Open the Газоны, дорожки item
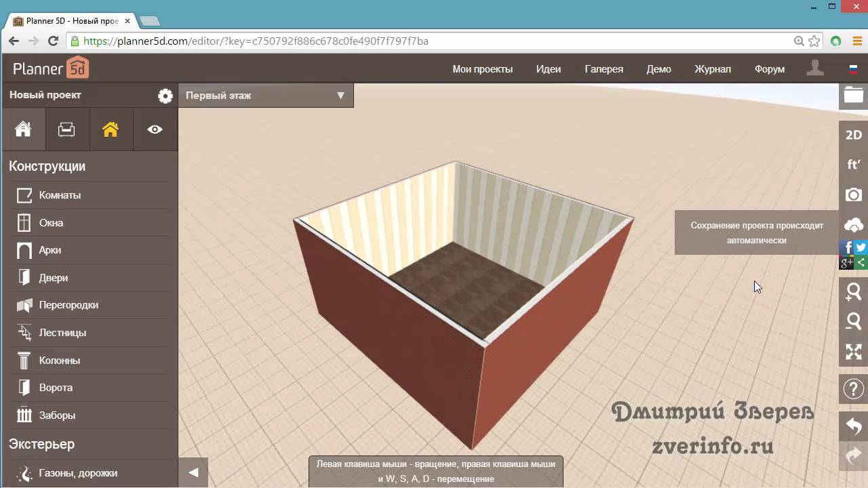Screen dimensions: 868x488 [89, 473]
